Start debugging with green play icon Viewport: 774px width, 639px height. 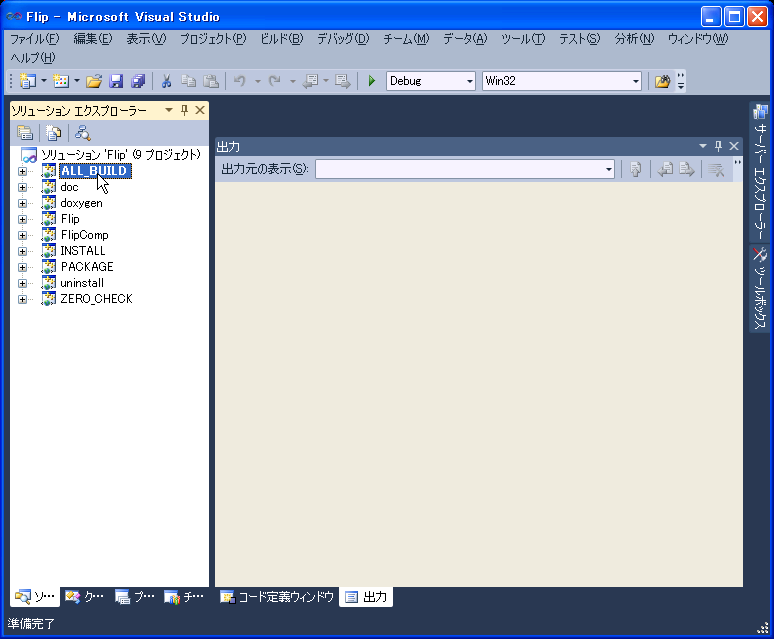(x=372, y=81)
